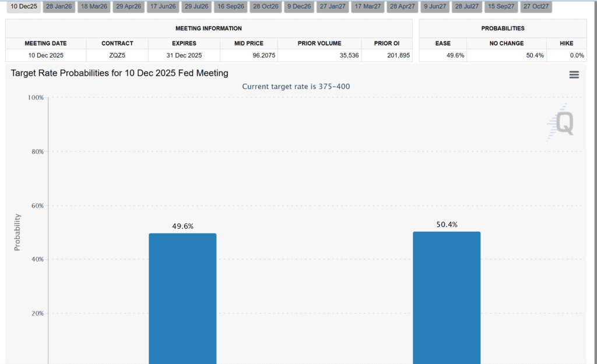Click the chart title for 10 Dec 2025 meeting

coord(120,73)
